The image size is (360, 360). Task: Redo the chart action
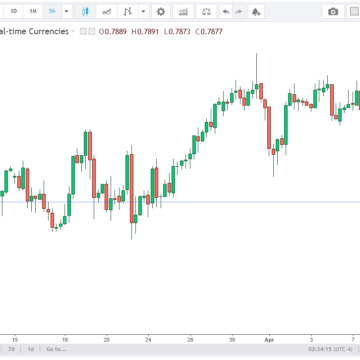point(238,12)
